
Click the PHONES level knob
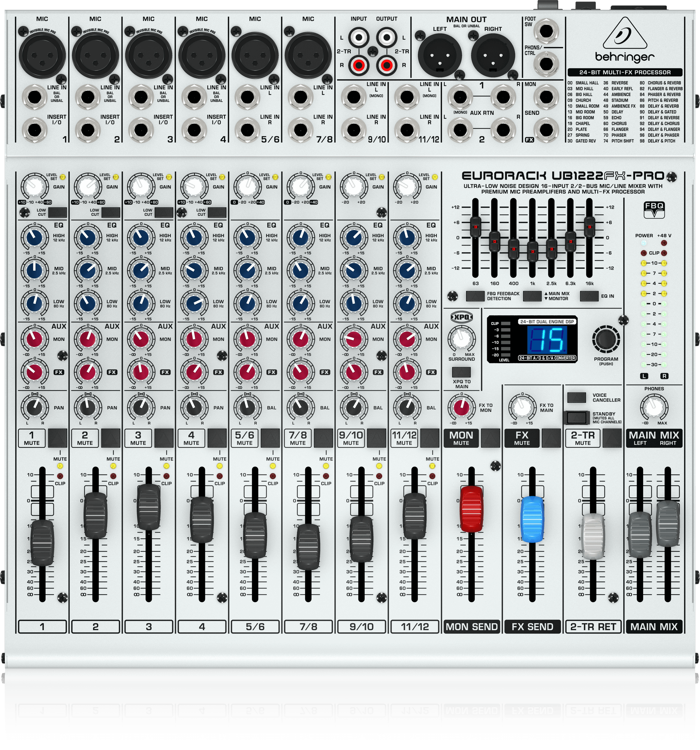coord(654,408)
